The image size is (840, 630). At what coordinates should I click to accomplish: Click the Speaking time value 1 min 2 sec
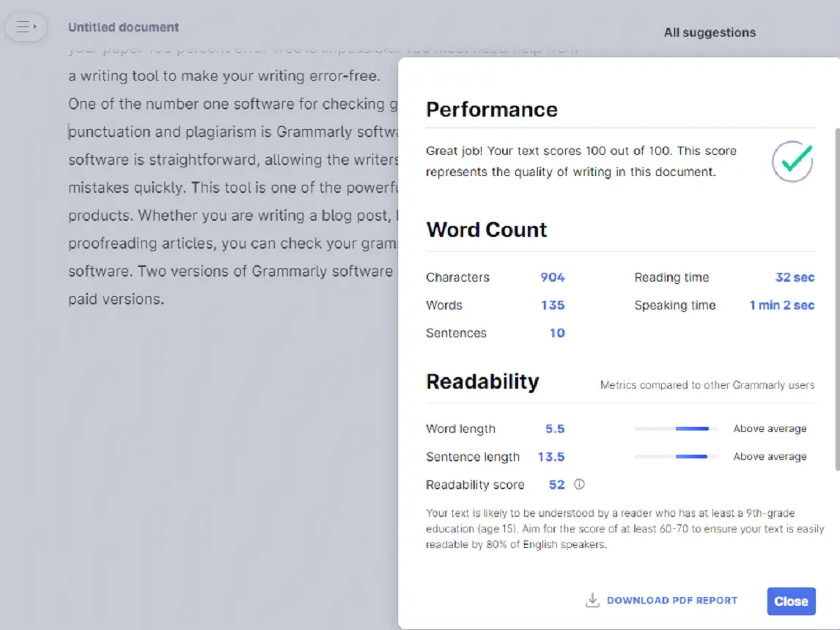781,305
